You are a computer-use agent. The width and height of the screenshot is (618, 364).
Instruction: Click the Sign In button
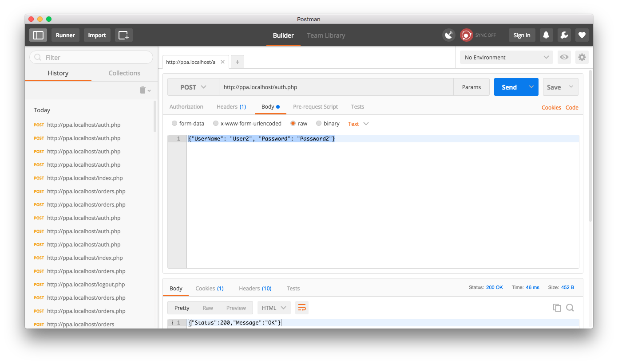point(522,35)
